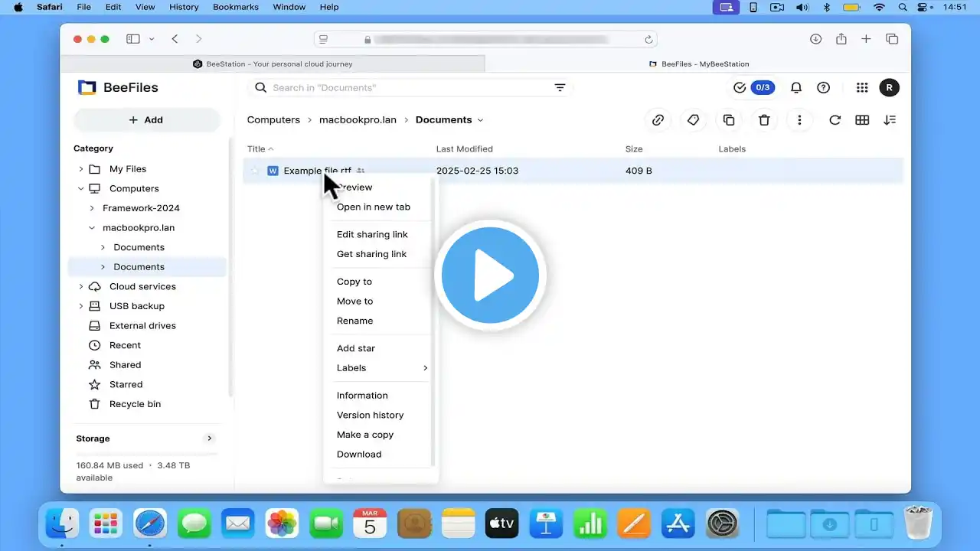The width and height of the screenshot is (980, 551).
Task: Click the Safari share icon
Action: pos(841,38)
